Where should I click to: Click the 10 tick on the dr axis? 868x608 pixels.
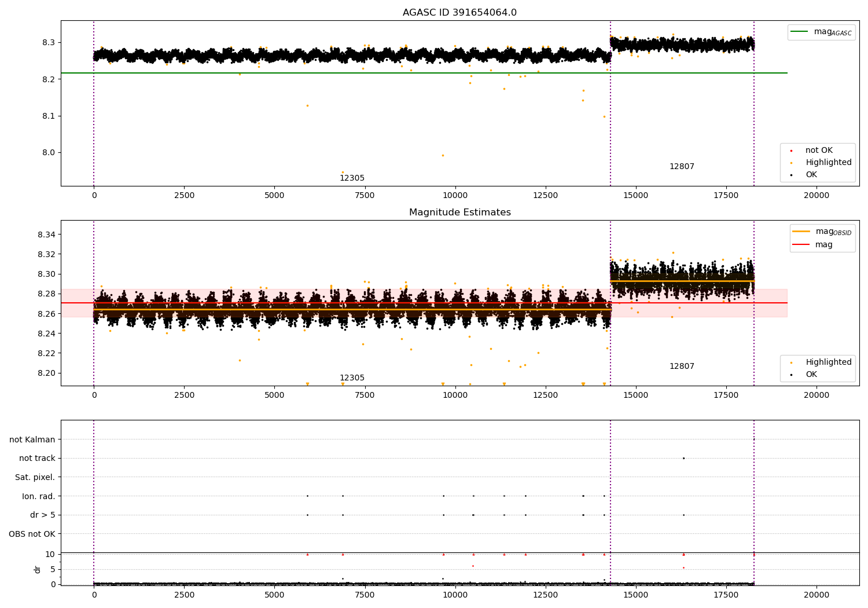(x=50, y=555)
